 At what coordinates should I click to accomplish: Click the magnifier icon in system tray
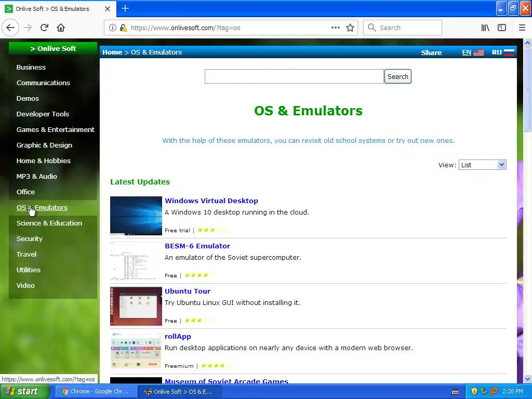pyautogui.click(x=494, y=391)
